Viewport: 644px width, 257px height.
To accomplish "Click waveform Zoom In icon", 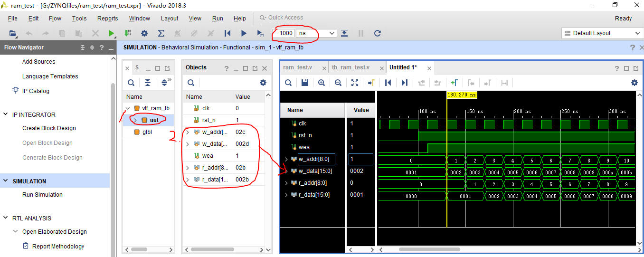I will click(322, 83).
